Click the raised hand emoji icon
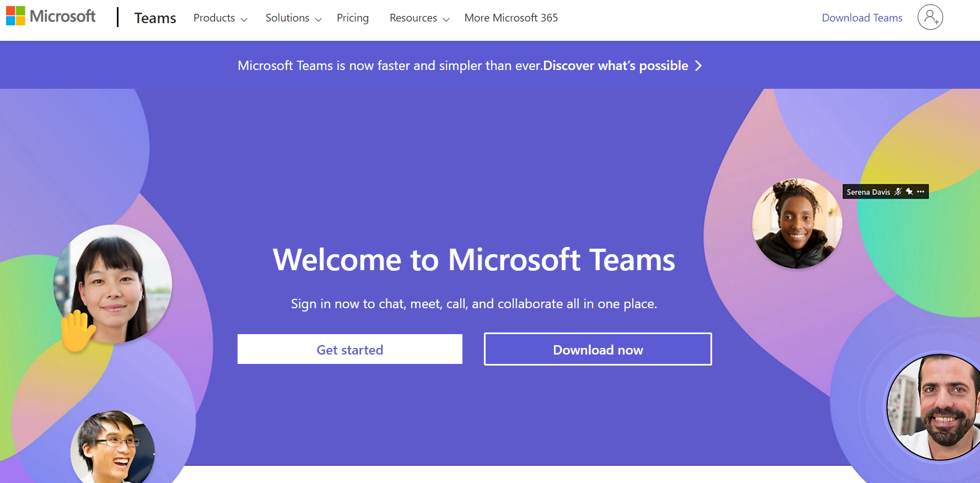Image resolution: width=980 pixels, height=483 pixels. point(77,330)
